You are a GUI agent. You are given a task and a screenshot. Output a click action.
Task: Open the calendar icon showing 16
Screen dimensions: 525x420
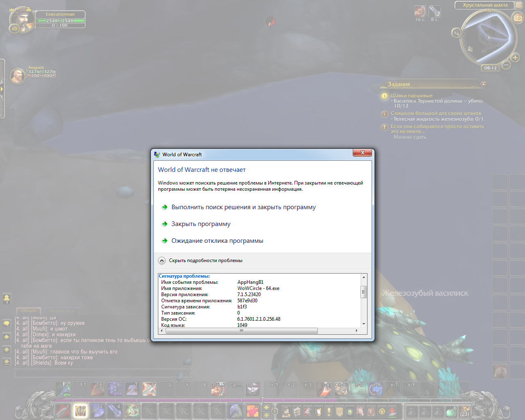518,18
